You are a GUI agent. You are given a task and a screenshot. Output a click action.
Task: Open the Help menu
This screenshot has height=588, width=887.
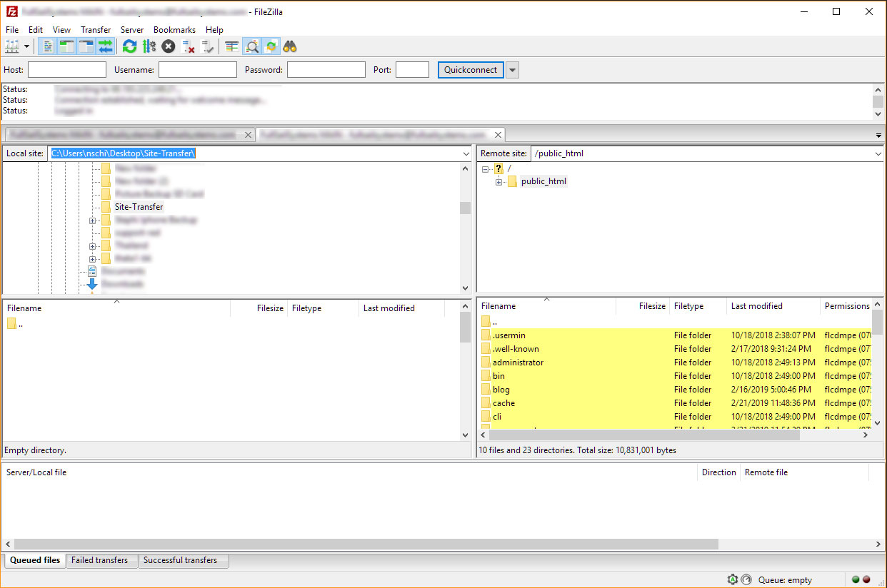pyautogui.click(x=214, y=30)
